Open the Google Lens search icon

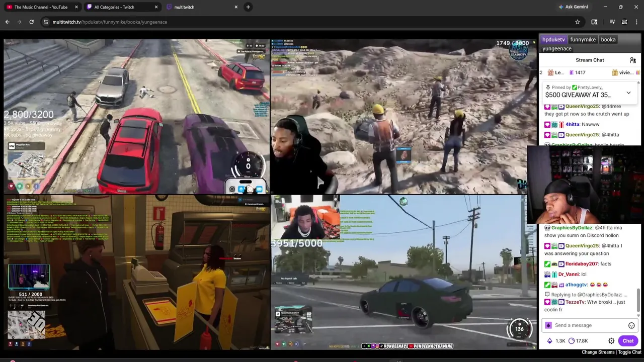coord(594,22)
